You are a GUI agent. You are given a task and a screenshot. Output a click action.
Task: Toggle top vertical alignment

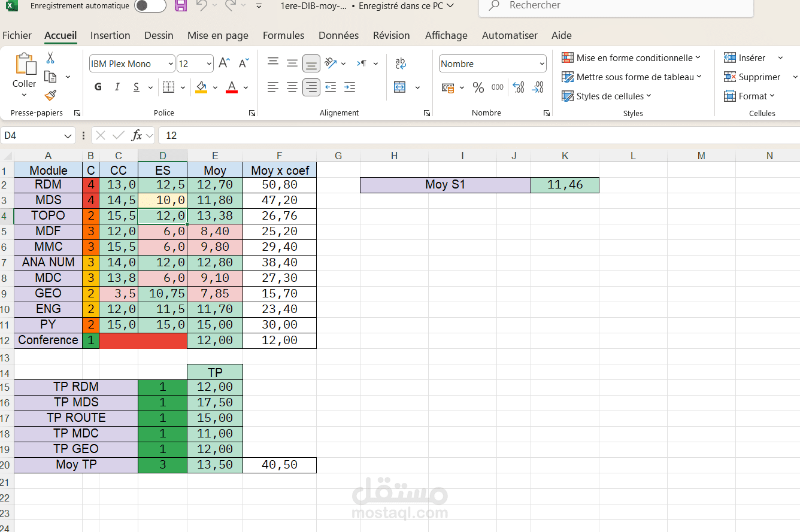(x=273, y=63)
